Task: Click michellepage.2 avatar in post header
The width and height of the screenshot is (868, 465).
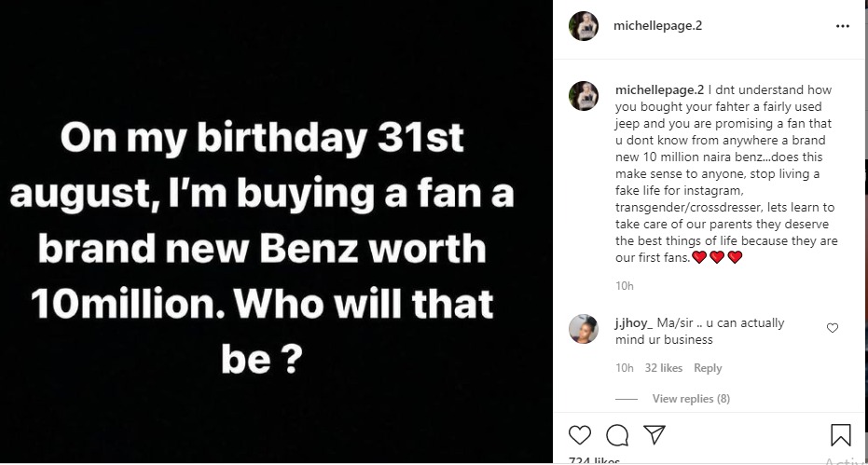Action: [x=584, y=26]
